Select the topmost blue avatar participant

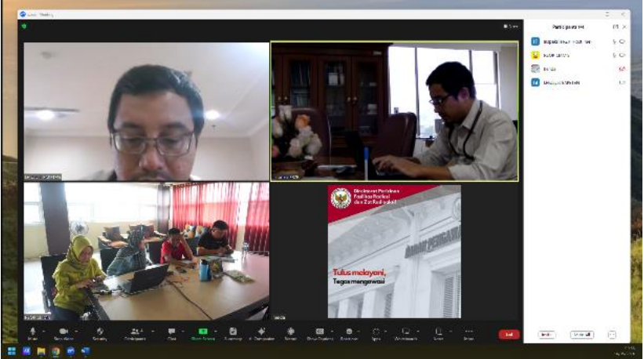[x=535, y=42]
